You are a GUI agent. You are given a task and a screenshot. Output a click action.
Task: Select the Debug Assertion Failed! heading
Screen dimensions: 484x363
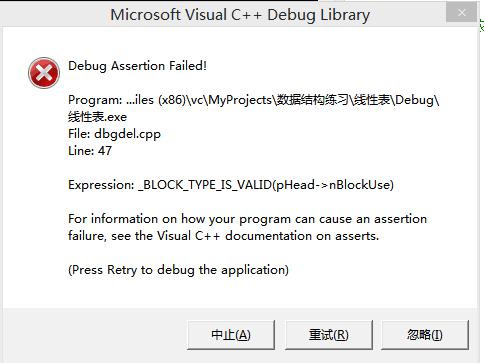pos(137,66)
